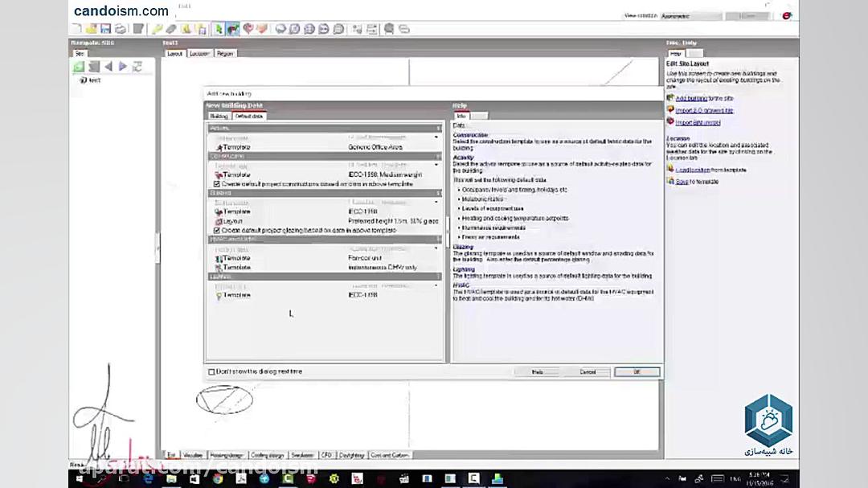Open the Cooling design bottom tab
The image size is (868, 488).
coord(268,455)
